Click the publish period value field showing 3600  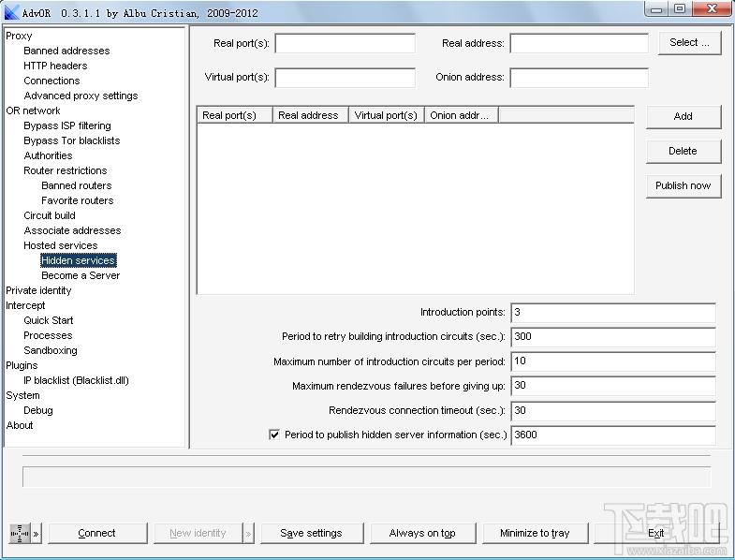click(x=613, y=435)
